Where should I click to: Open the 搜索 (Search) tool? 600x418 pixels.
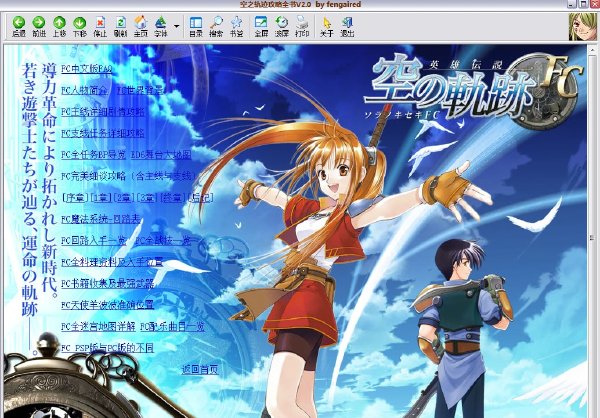point(216,26)
